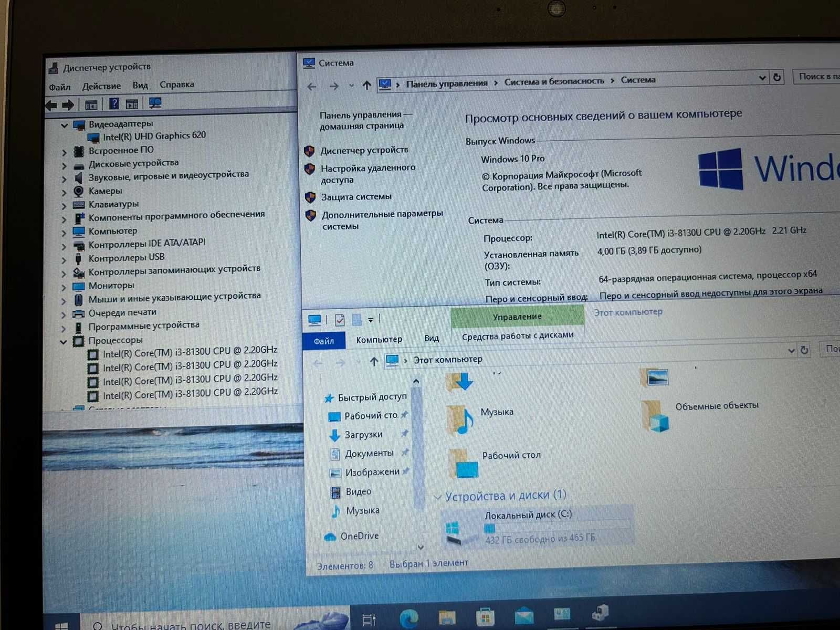Expand the Встроенное ПО node
Screen dimensions: 840x630
click(x=64, y=152)
